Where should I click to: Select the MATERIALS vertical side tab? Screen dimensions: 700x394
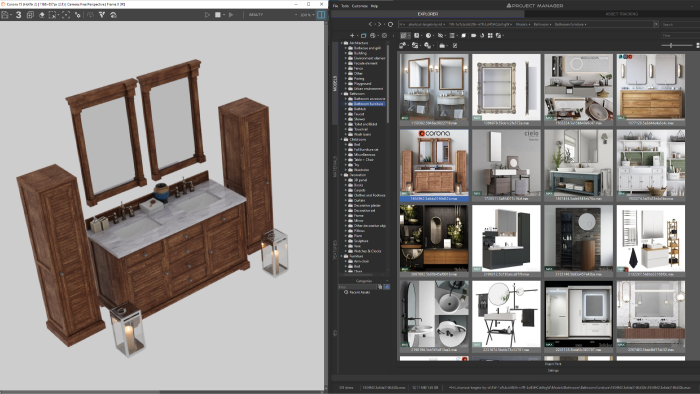pos(335,167)
